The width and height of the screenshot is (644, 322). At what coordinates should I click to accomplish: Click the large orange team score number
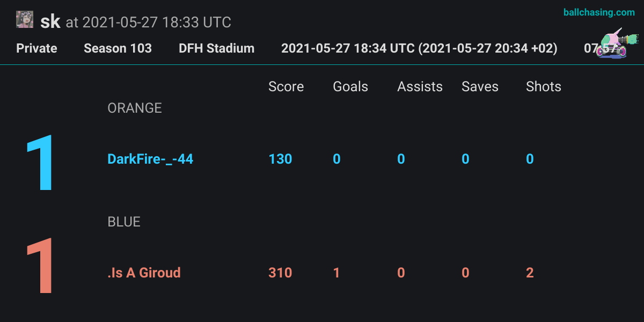coord(40,164)
